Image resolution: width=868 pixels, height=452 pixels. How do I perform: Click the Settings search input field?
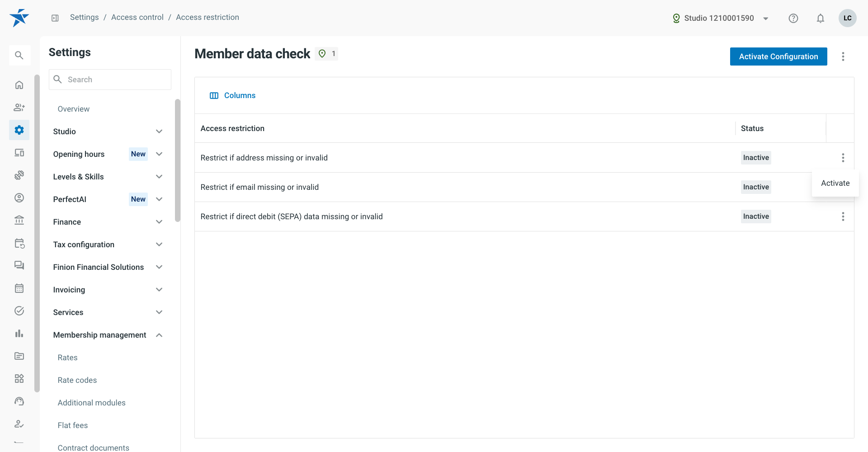[x=110, y=80]
